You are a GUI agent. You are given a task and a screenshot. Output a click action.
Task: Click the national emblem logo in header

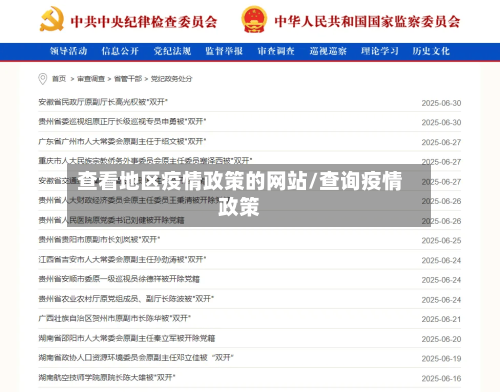[x=254, y=19]
